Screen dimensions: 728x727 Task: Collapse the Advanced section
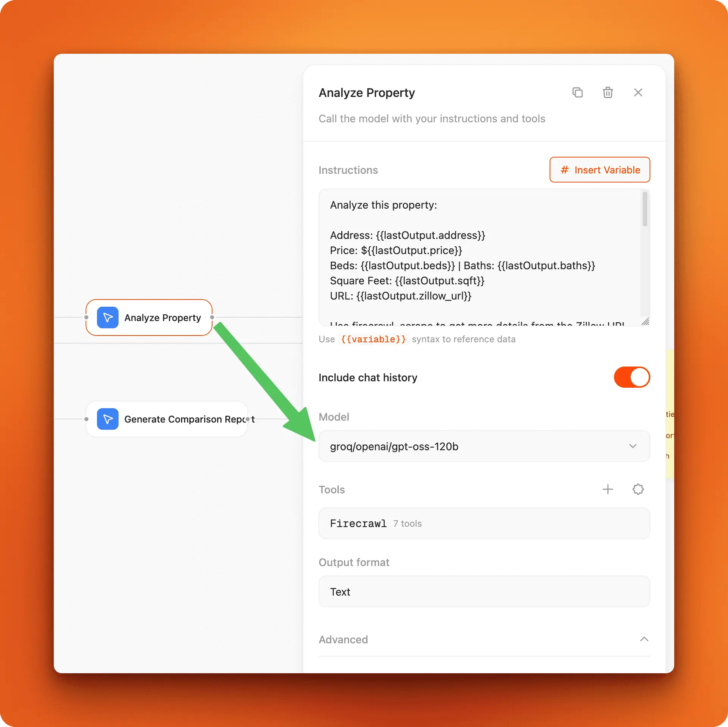[x=644, y=639]
